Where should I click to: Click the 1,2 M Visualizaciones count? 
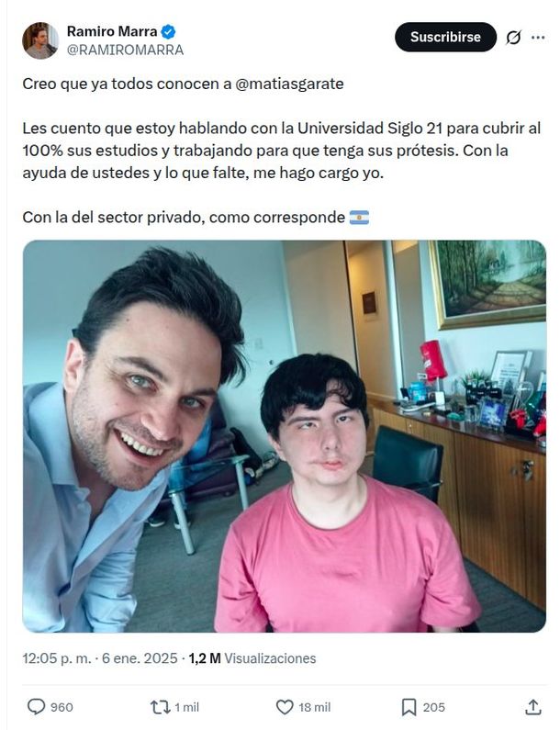coord(252,658)
